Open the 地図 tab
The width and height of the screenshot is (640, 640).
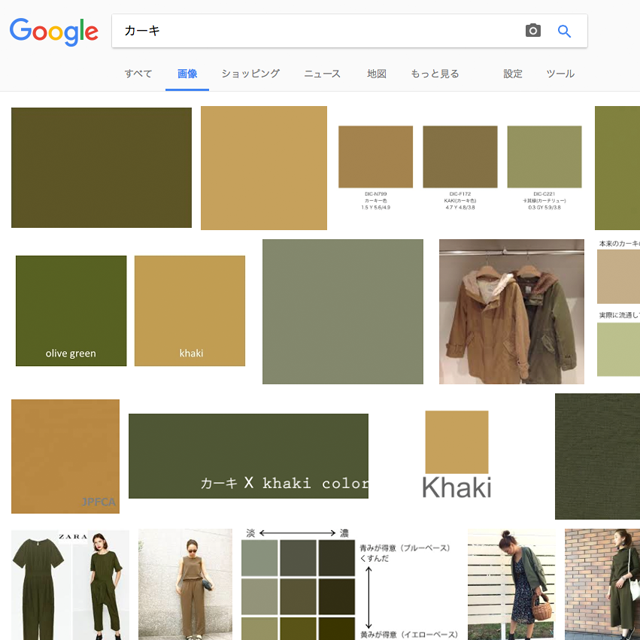pyautogui.click(x=377, y=74)
